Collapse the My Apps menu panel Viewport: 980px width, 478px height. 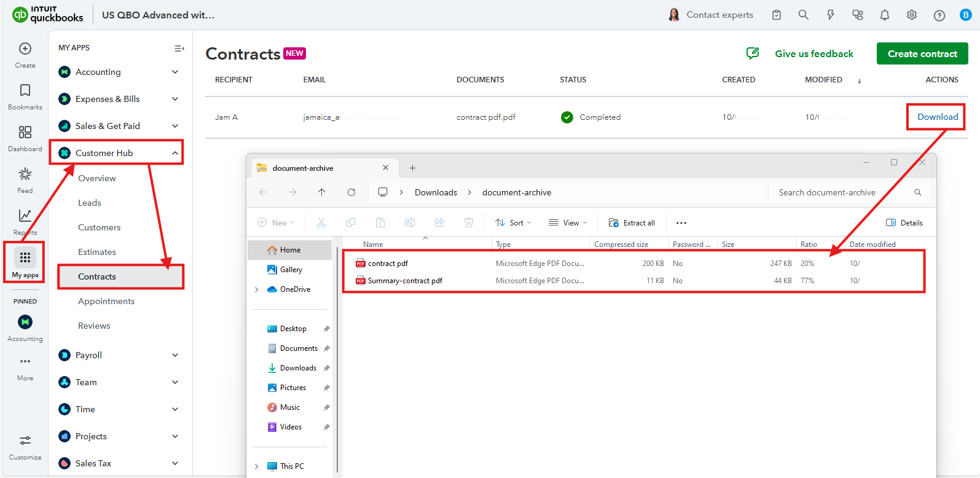179,49
